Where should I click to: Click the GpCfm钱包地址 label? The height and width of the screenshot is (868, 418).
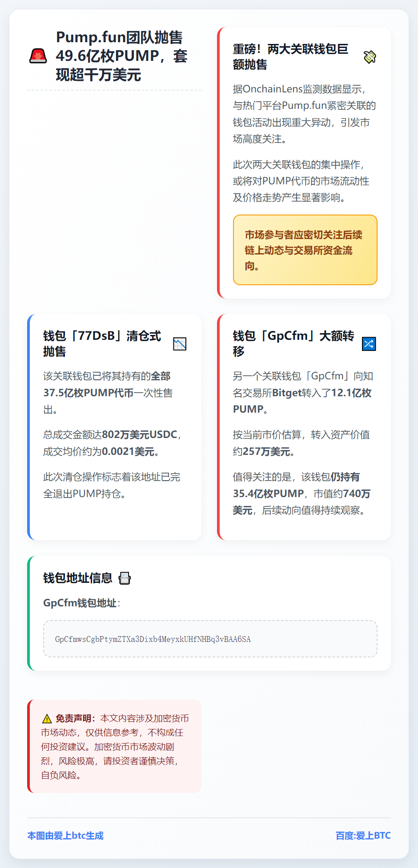[x=80, y=603]
